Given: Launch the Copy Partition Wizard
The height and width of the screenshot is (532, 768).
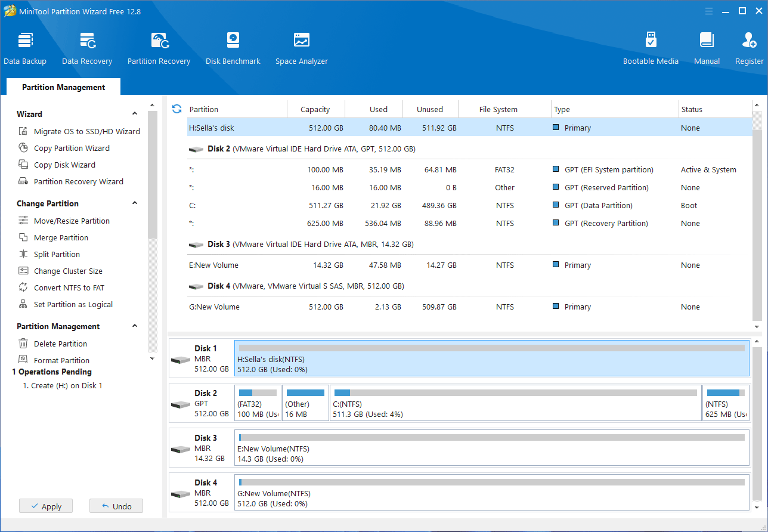Looking at the screenshot, I should (x=64, y=148).
